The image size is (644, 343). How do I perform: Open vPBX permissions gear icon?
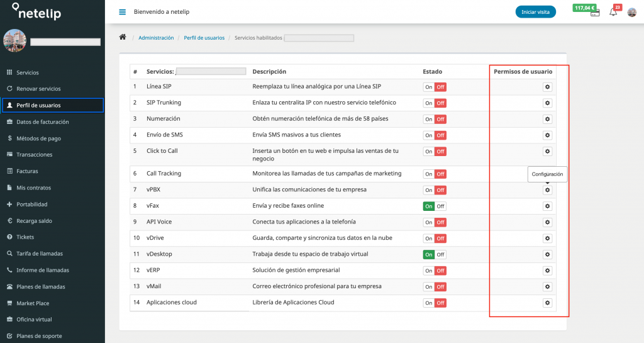pyautogui.click(x=547, y=190)
